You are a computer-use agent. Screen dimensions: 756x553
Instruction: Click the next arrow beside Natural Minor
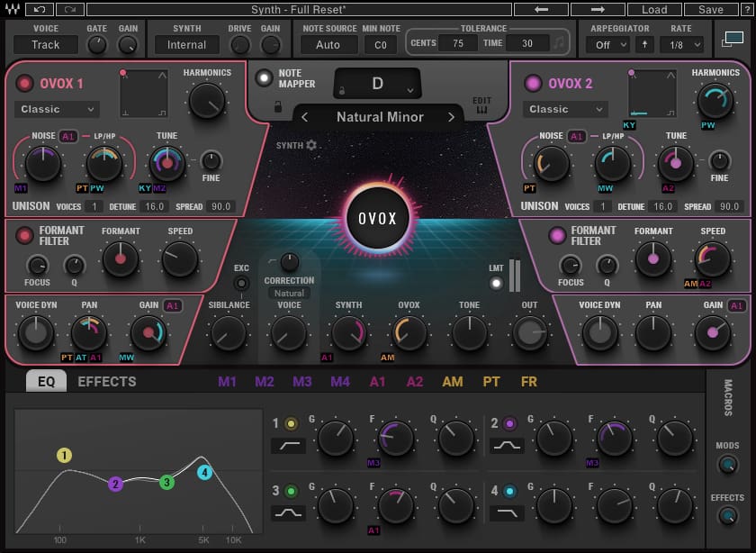click(453, 117)
